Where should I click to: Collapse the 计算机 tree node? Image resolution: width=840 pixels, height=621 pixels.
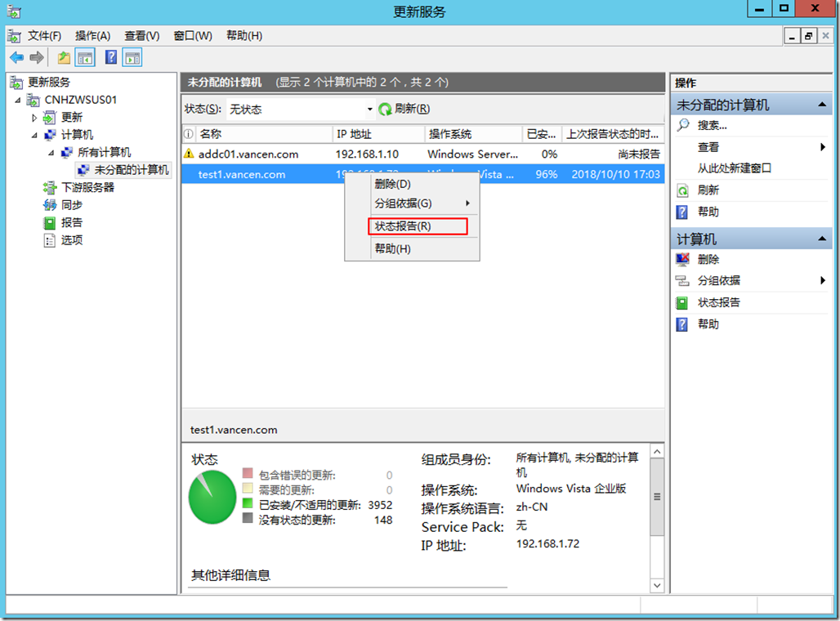pyautogui.click(x=34, y=136)
